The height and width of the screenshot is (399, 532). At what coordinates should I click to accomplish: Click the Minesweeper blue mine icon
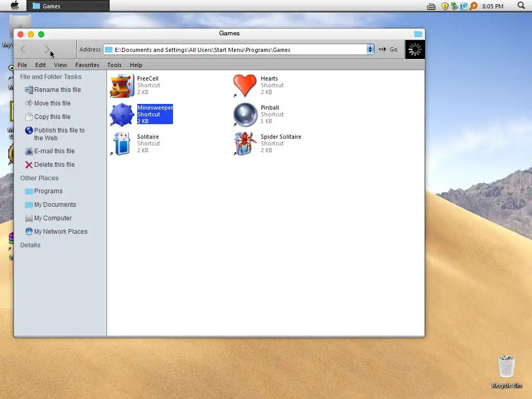122,115
